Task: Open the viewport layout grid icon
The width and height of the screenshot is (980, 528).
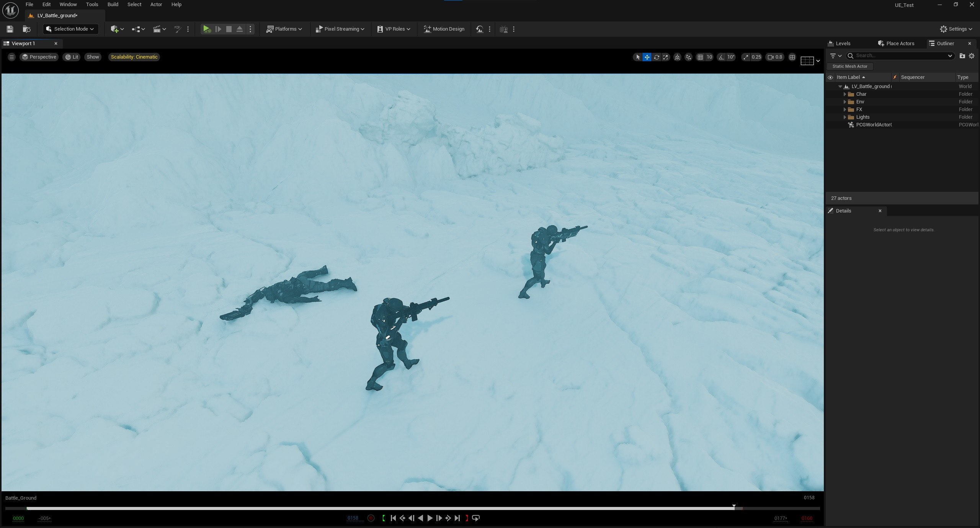Action: coord(792,57)
